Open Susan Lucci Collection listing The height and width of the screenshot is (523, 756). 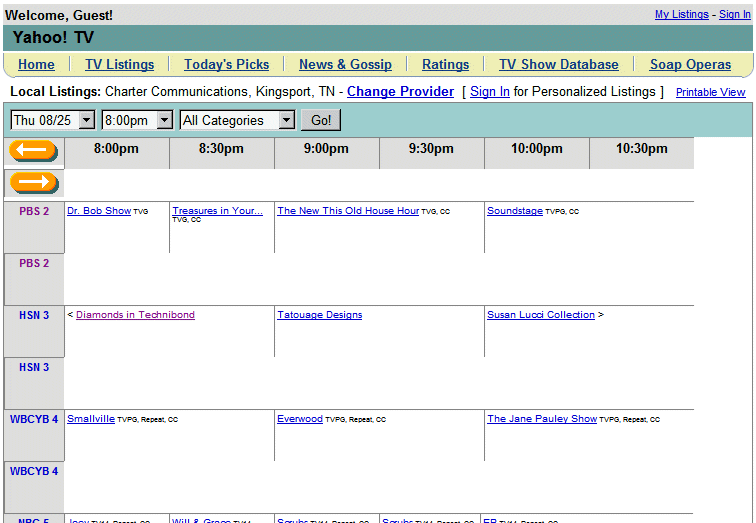(541, 315)
